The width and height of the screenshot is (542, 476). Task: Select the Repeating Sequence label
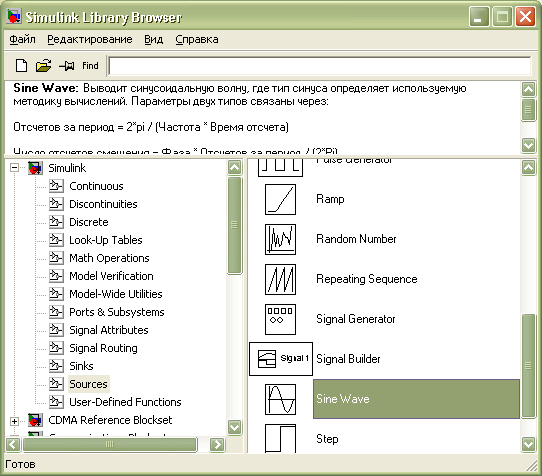click(367, 279)
